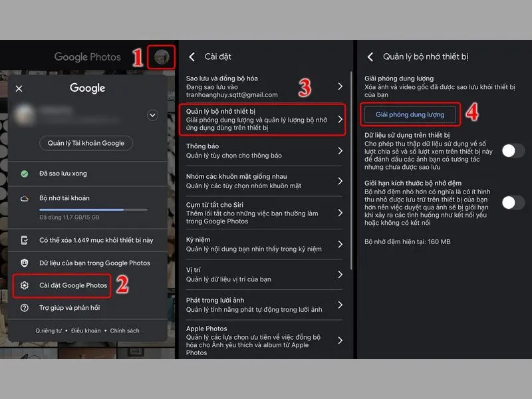Click the green backup complete checkmark icon
This screenshot has height=399, width=532.
[x=25, y=174]
